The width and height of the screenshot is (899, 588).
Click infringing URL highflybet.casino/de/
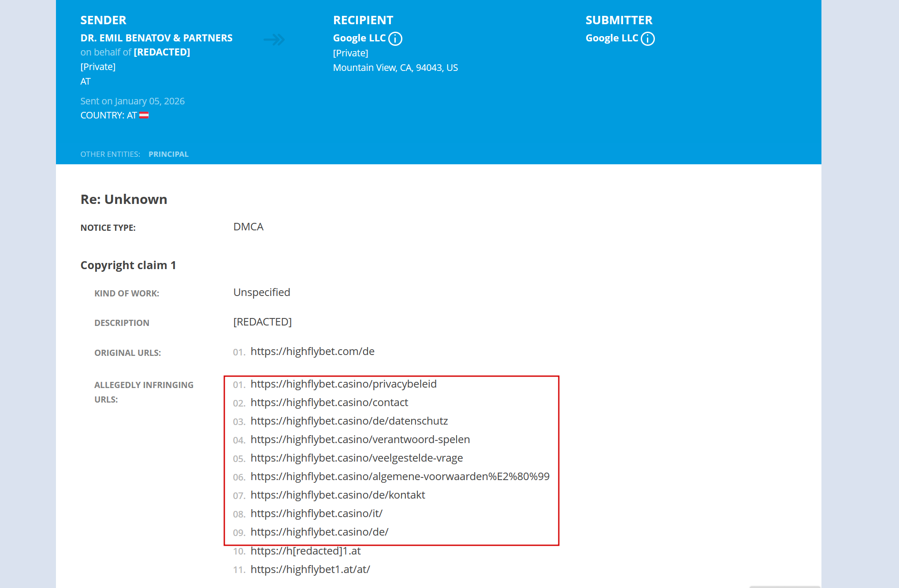click(x=319, y=532)
